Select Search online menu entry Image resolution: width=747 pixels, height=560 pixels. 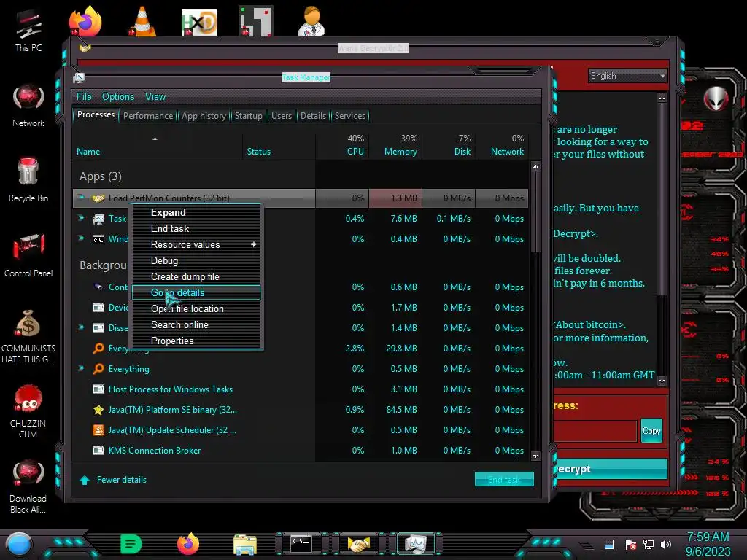coord(196,324)
